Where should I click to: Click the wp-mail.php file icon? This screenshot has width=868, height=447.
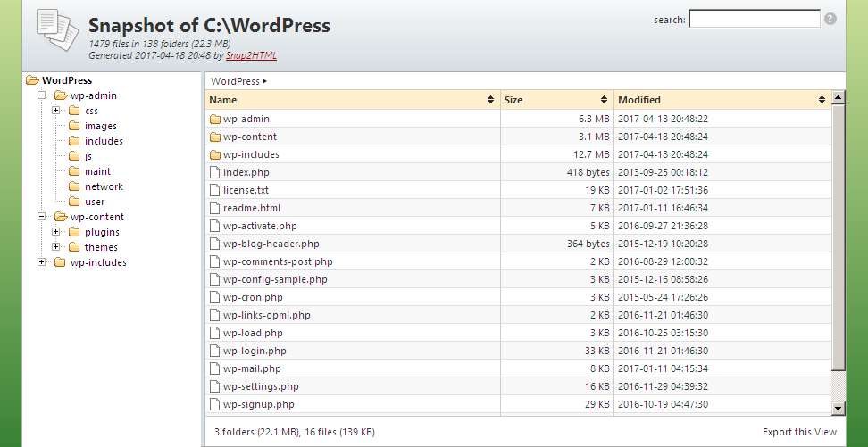(x=215, y=368)
